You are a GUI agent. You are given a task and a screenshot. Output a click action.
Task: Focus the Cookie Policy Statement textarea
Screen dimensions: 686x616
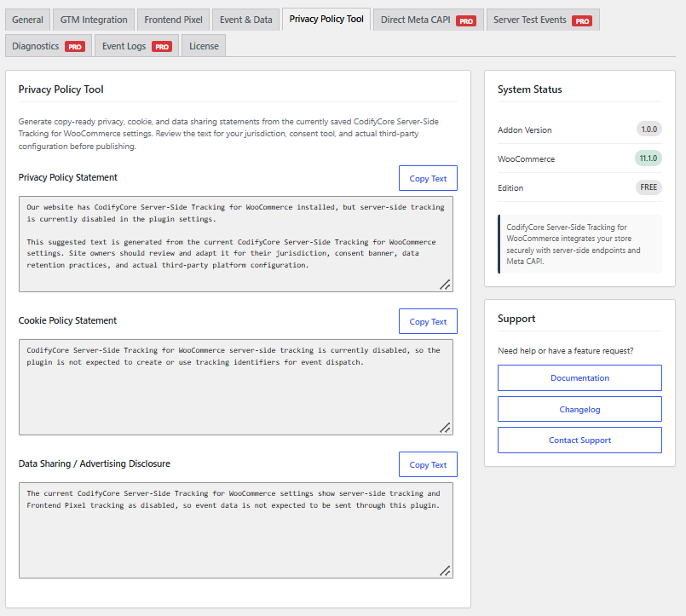236,387
